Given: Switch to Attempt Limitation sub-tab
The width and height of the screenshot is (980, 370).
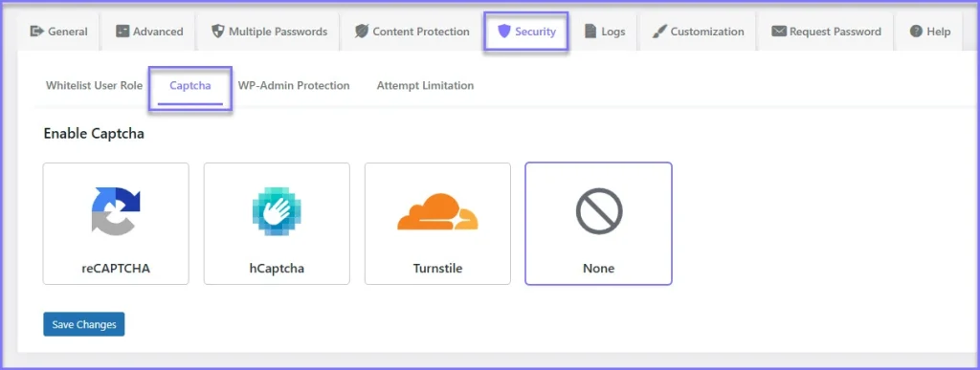Looking at the screenshot, I should pos(425,85).
